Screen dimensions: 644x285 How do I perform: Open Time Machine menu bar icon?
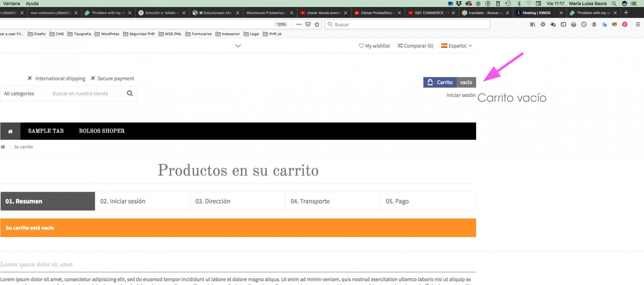coord(508,3)
